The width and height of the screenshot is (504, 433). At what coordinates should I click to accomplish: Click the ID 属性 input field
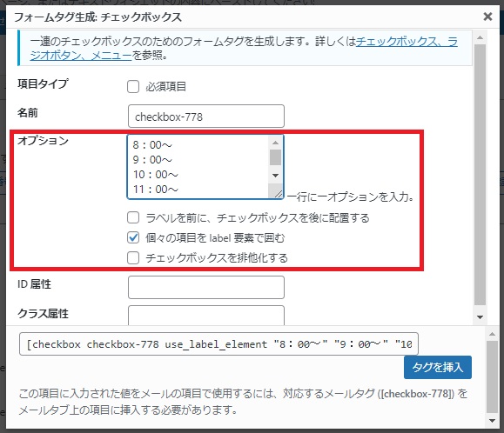[206, 287]
